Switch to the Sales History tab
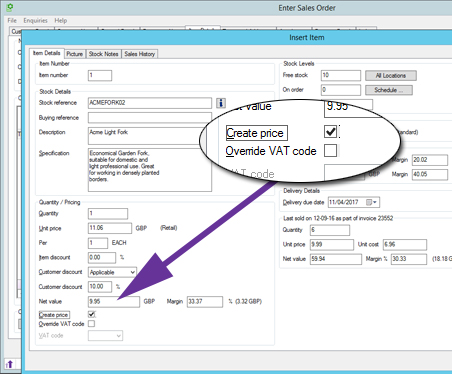This screenshot has height=374, width=452. click(140, 54)
